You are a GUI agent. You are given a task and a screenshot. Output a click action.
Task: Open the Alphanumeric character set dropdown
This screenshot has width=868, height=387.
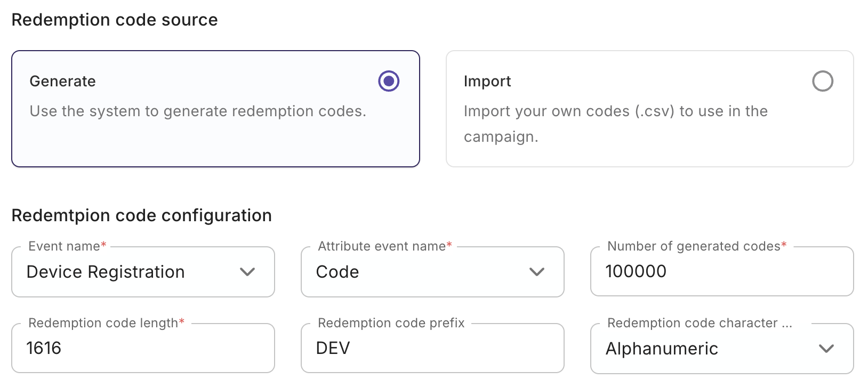tap(704, 349)
